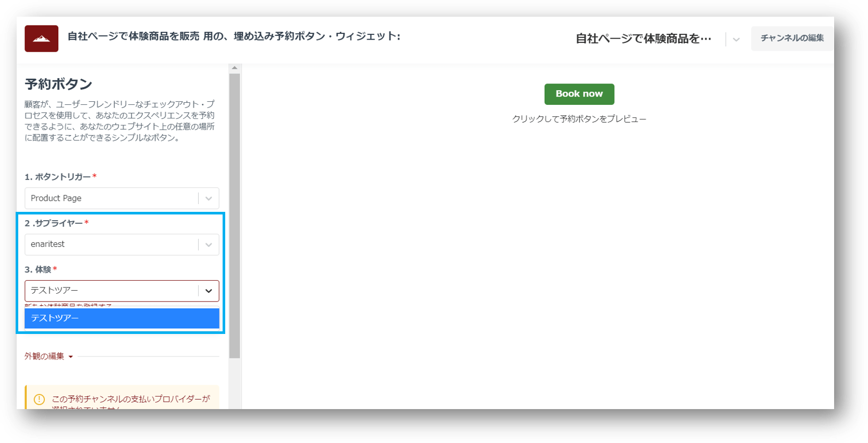Select the highlighted テストツアー option in the list
The image size is (868, 443).
(x=121, y=318)
